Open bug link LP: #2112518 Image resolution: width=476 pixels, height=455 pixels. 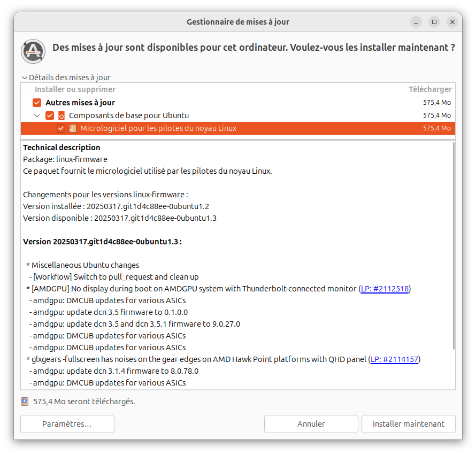(385, 289)
